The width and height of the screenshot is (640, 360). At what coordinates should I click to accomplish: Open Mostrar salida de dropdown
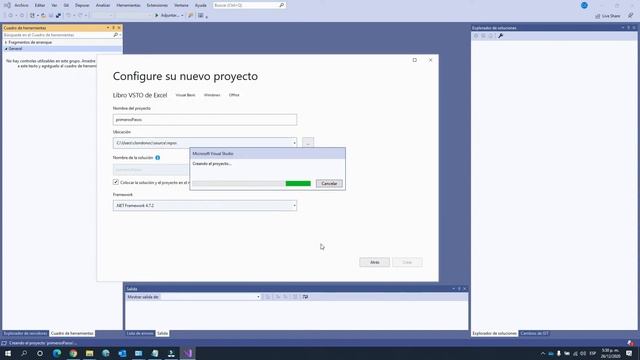pos(258,297)
